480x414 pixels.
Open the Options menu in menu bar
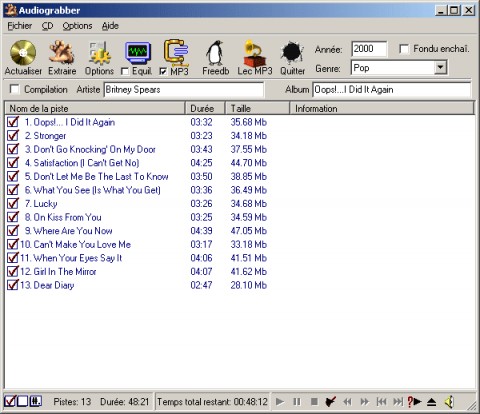click(x=77, y=26)
